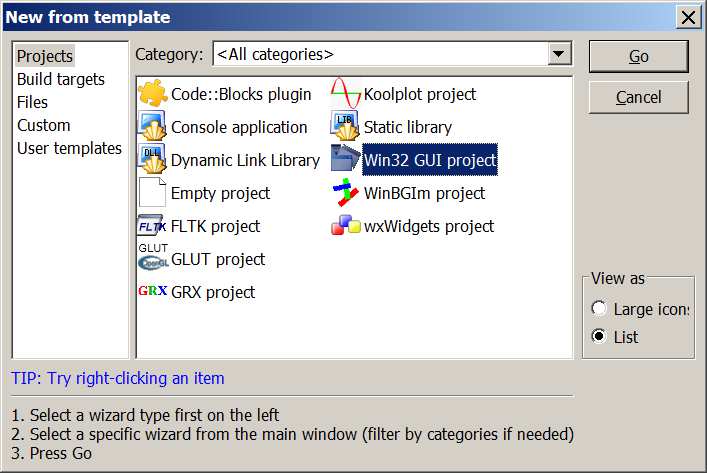The width and height of the screenshot is (707, 473).
Task: Select the wxWidgets project blocks icon
Action: tap(346, 225)
